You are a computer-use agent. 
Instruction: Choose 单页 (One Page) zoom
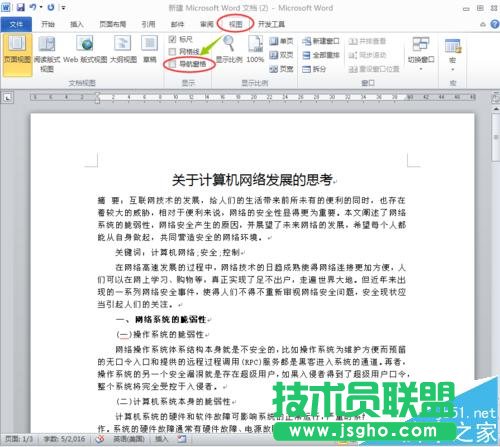point(281,41)
